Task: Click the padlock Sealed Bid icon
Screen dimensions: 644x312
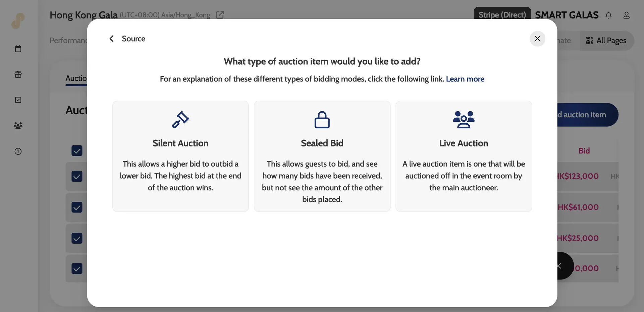Action: [322, 120]
